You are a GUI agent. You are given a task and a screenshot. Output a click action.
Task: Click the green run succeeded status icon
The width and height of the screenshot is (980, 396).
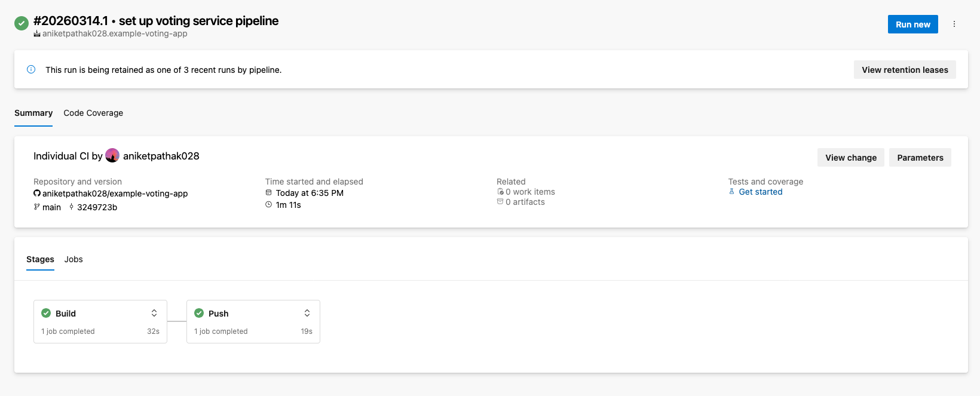click(22, 23)
